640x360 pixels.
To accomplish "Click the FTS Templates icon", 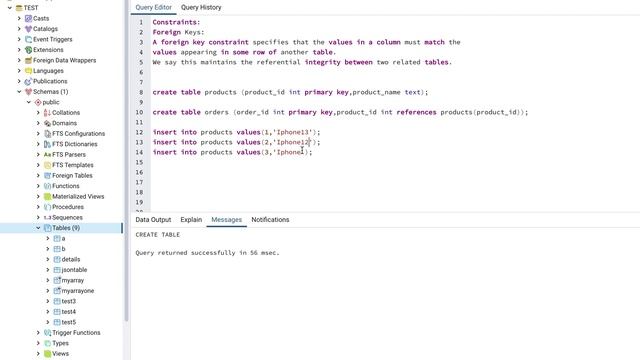I will [x=47, y=165].
